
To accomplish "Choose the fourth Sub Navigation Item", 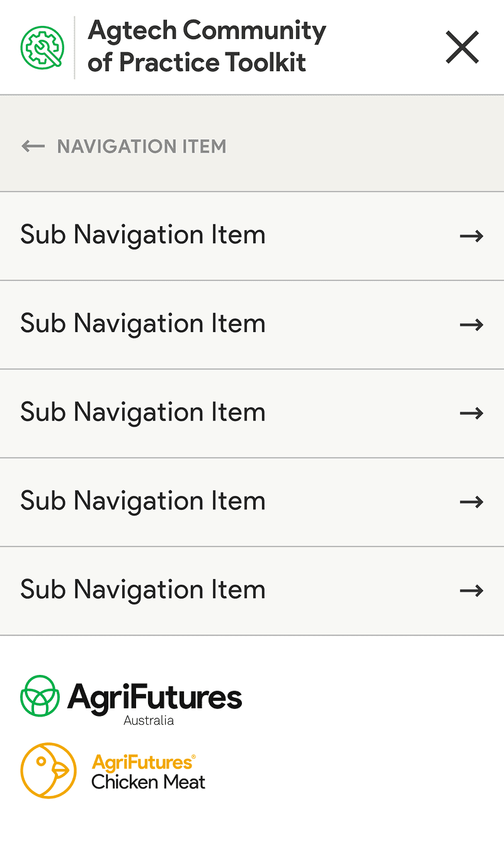I will (143, 502).
